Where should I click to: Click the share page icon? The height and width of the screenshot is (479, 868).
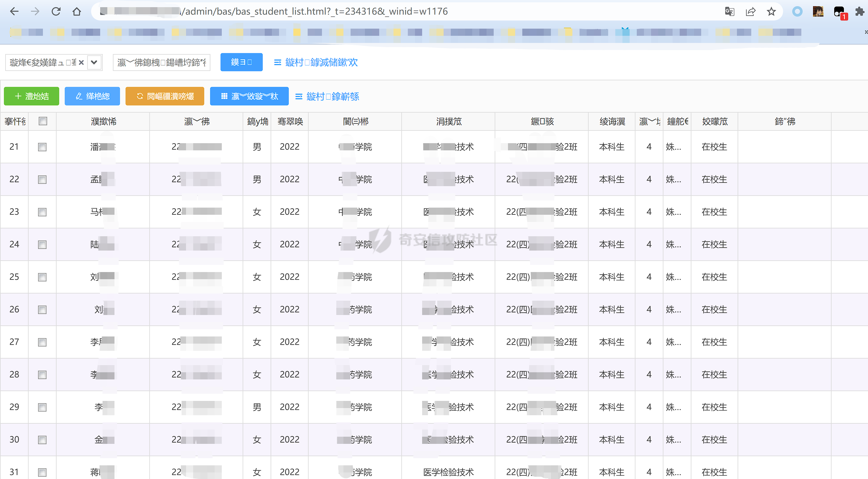tap(750, 11)
